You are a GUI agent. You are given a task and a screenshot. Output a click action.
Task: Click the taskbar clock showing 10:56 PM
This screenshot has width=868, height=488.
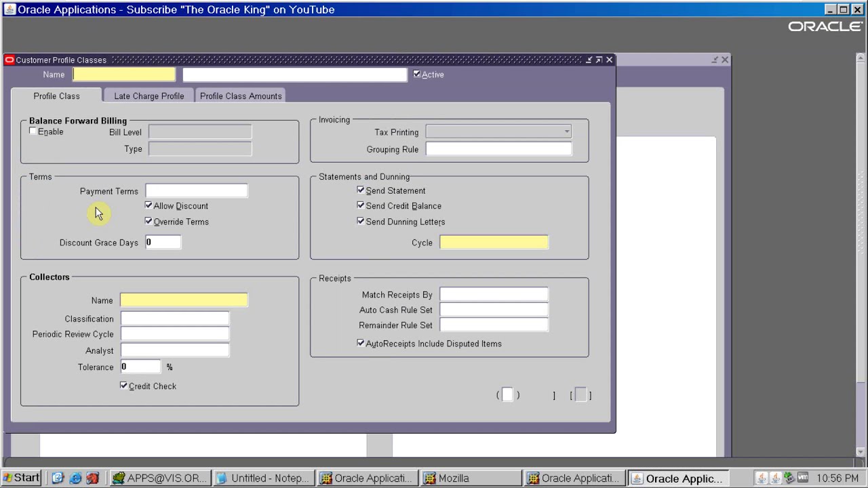pyautogui.click(x=837, y=478)
